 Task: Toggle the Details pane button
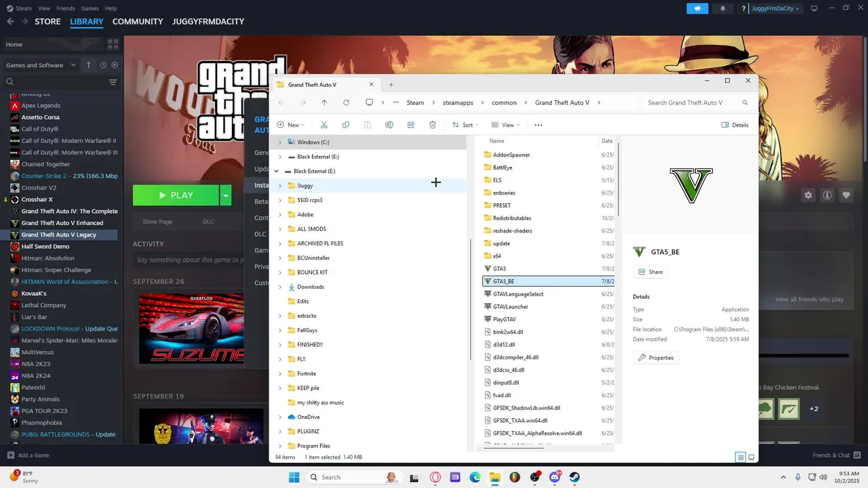point(735,125)
